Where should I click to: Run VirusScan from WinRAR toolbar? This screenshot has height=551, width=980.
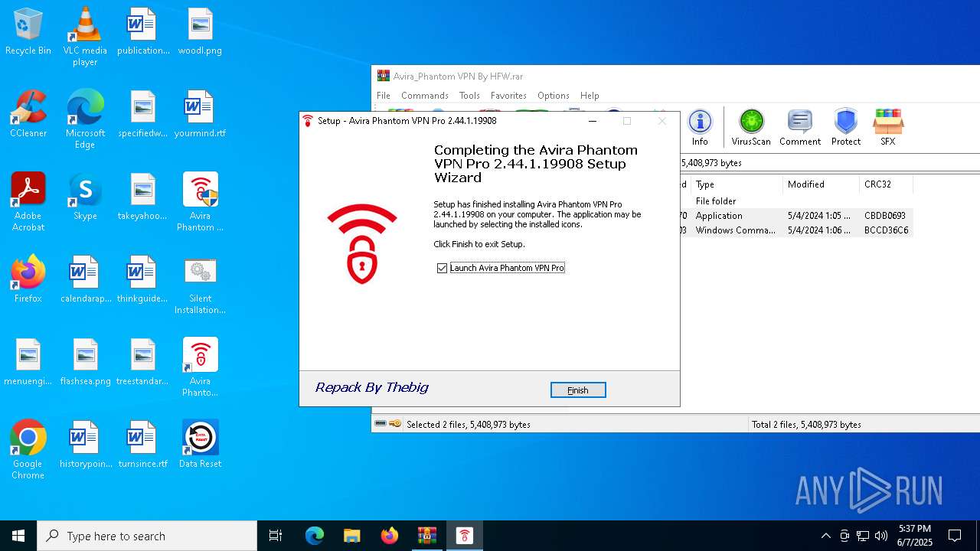pos(751,127)
